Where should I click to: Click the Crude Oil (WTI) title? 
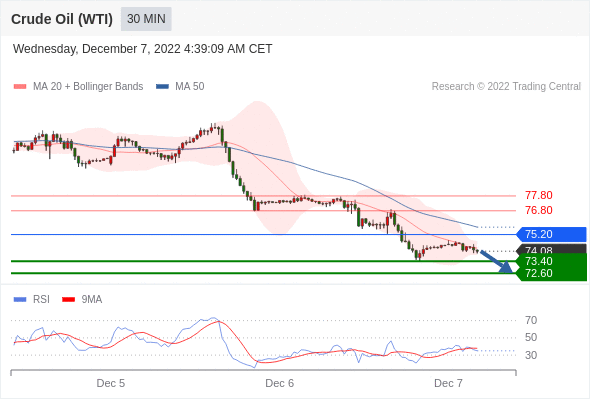[62, 19]
